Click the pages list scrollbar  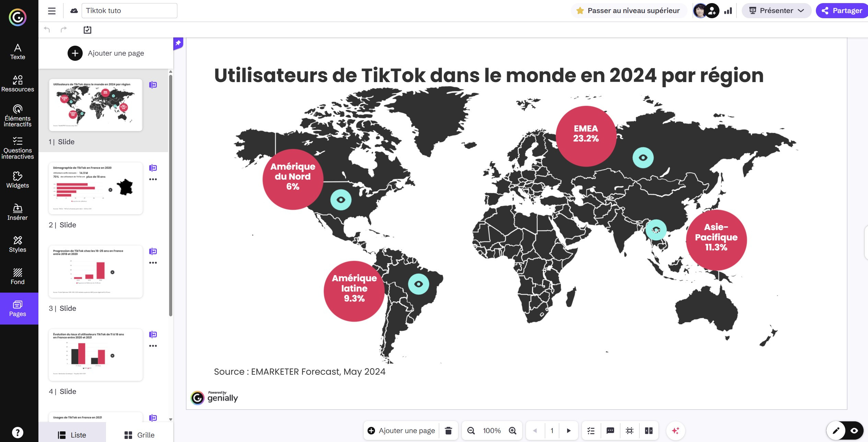(171, 195)
